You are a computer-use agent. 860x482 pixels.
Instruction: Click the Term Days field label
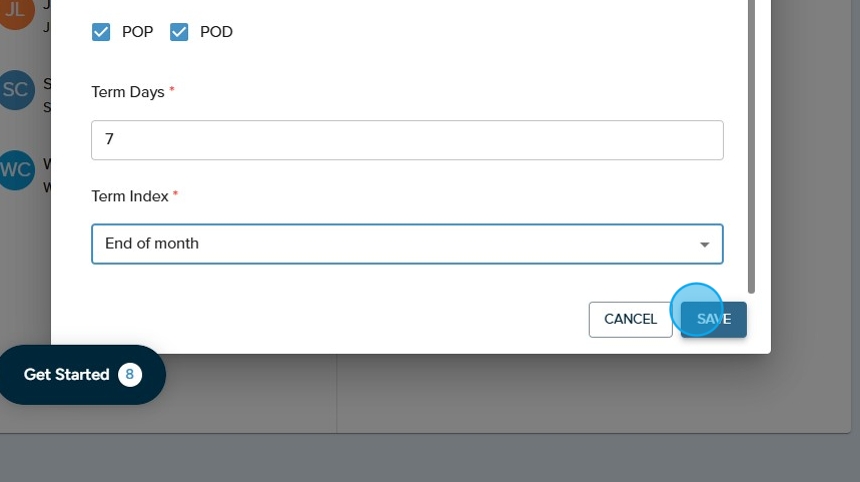pos(128,92)
